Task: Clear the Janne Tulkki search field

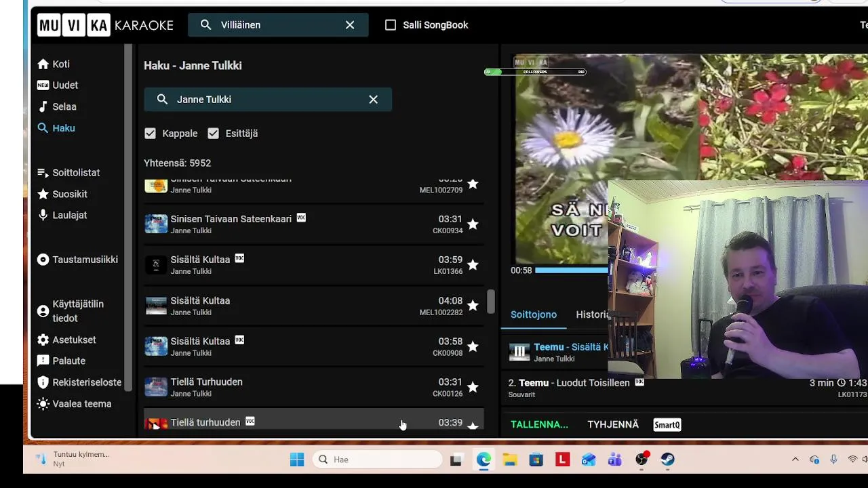Action: click(373, 99)
